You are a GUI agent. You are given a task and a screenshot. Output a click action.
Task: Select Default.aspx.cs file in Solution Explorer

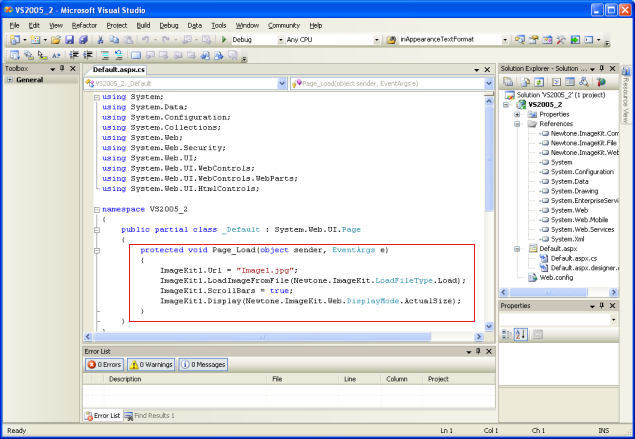click(573, 258)
